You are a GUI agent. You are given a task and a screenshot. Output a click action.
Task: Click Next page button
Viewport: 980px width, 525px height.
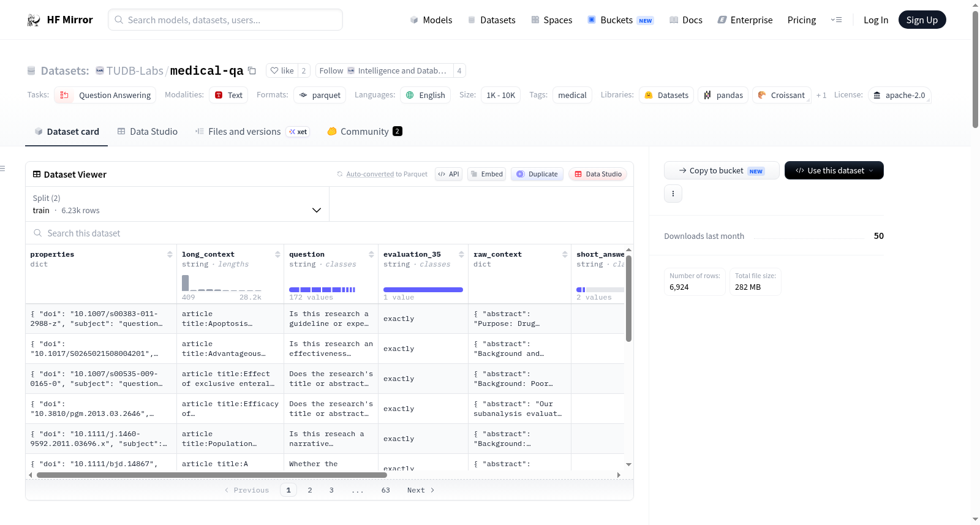coord(421,490)
